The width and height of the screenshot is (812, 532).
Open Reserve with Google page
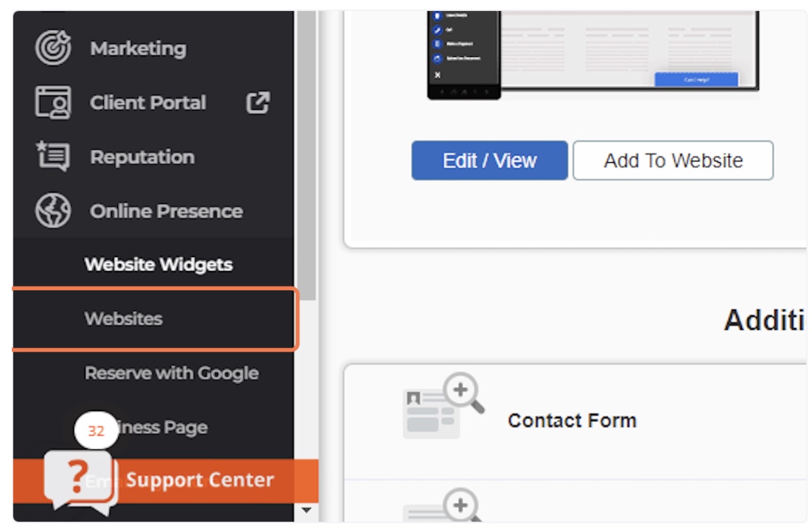(x=172, y=373)
